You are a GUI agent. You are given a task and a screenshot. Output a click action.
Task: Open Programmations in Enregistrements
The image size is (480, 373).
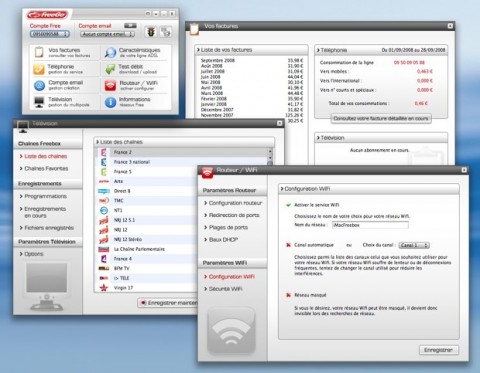(46, 196)
